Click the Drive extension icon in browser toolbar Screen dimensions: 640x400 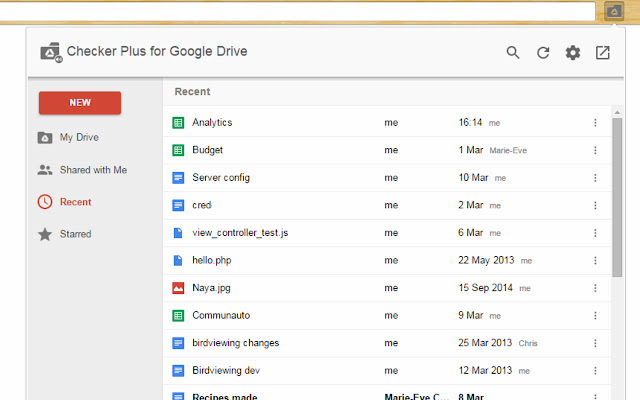pos(614,11)
